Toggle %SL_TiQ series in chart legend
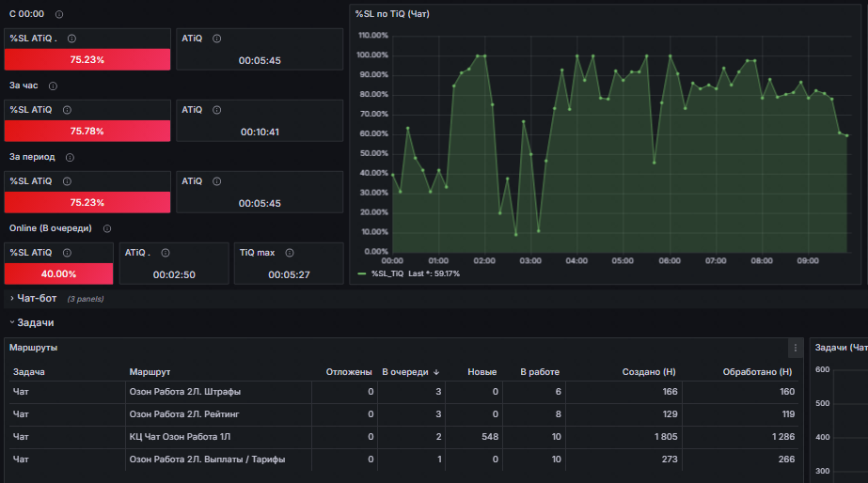Screen dimensions: 868x483 coord(387,273)
